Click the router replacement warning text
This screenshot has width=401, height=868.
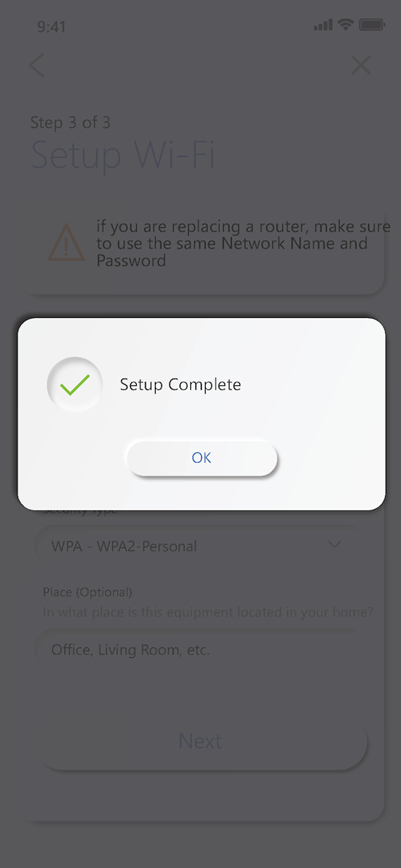tap(244, 243)
